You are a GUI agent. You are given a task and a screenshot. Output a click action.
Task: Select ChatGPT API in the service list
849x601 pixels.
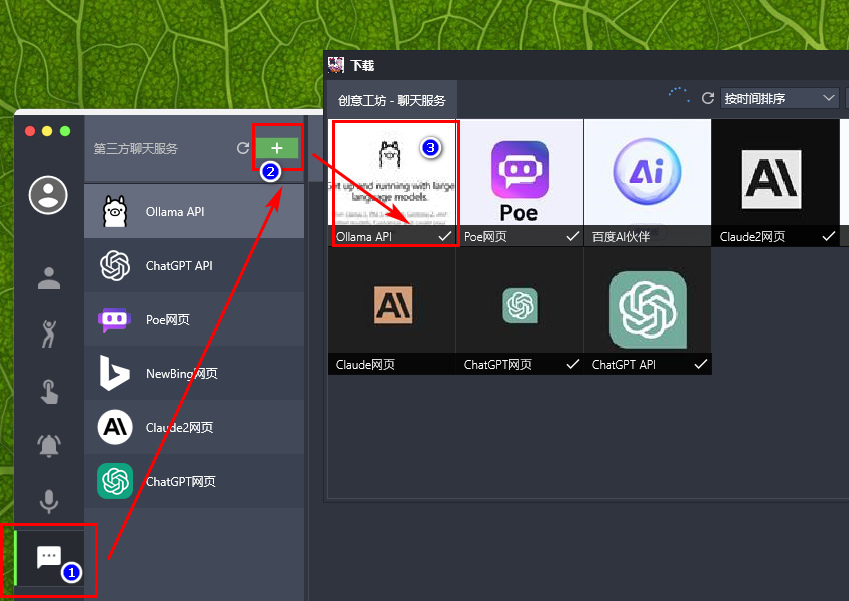pos(194,265)
